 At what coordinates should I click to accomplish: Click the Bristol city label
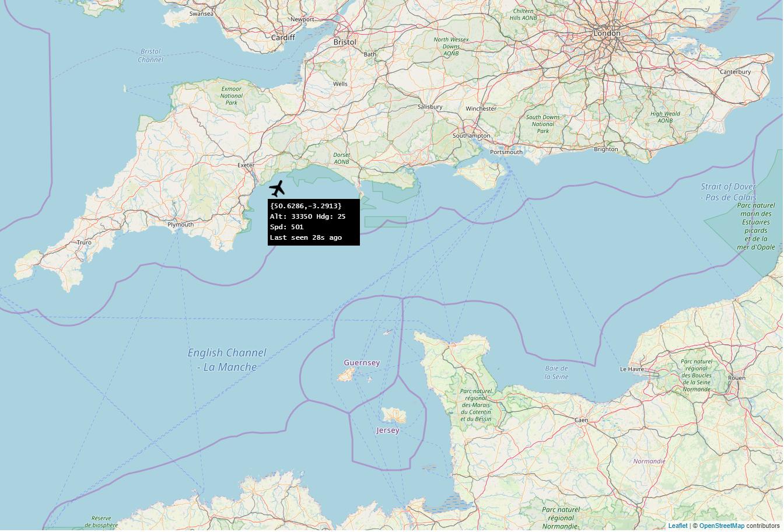pos(345,42)
